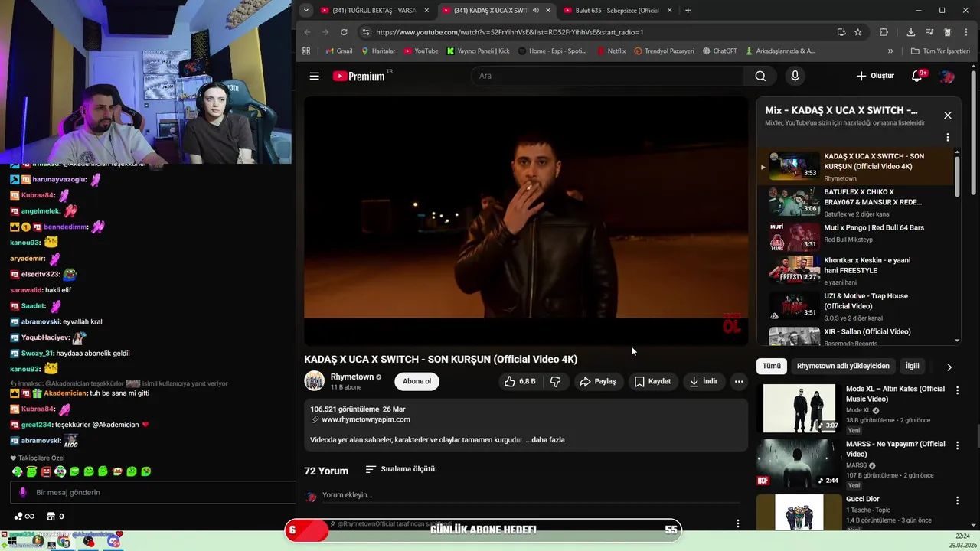Insert the red angry emote in chat

pyautogui.click(x=46, y=471)
